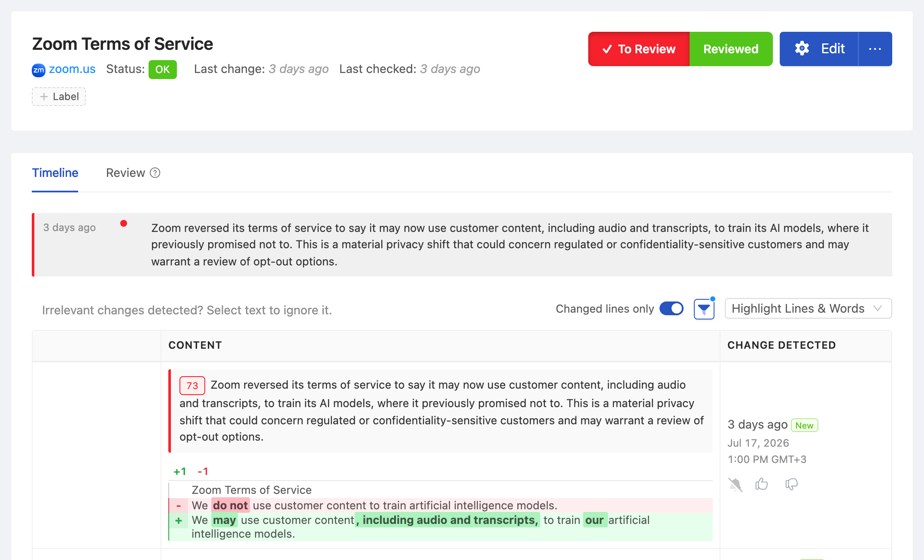Mark the page as To Review
The width and height of the screenshot is (924, 560).
click(x=638, y=49)
